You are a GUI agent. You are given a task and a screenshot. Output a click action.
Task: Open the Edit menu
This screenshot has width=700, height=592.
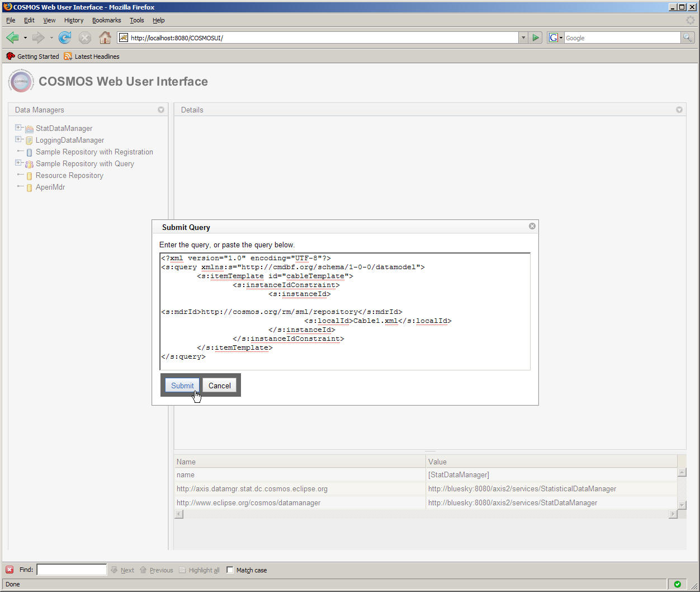(x=29, y=20)
